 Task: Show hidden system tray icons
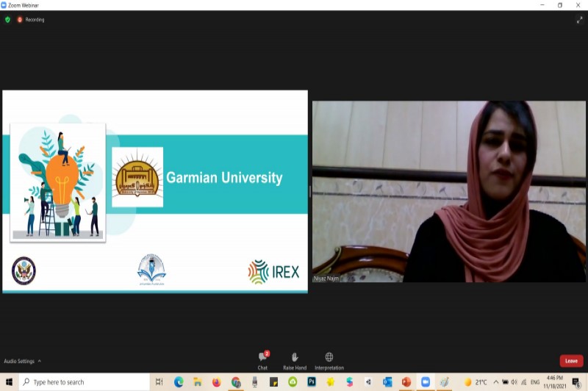(x=495, y=382)
